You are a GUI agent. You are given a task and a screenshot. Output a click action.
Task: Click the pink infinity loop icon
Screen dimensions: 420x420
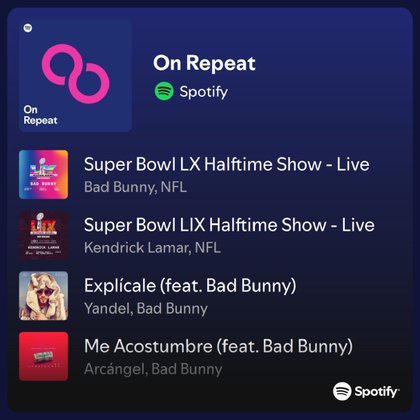(75, 74)
